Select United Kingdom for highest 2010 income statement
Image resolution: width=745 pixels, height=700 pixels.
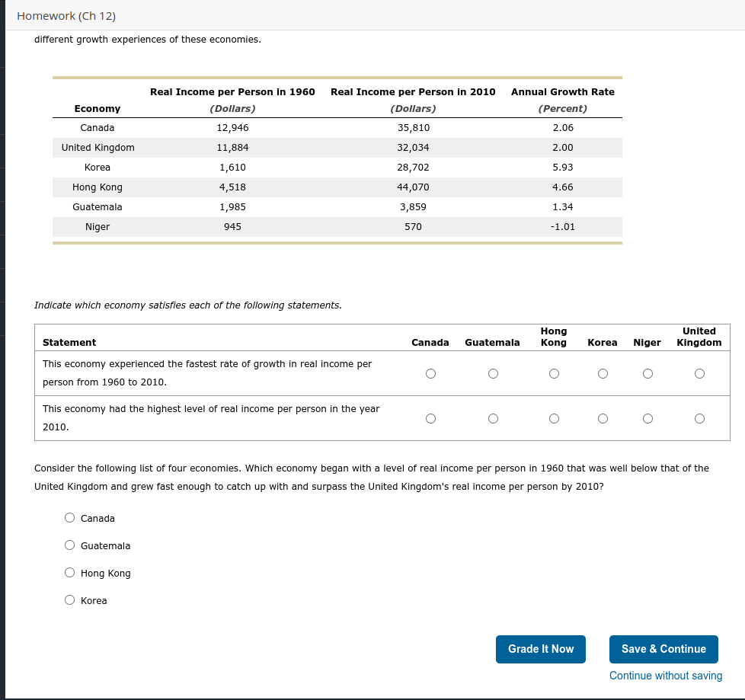[x=699, y=418]
